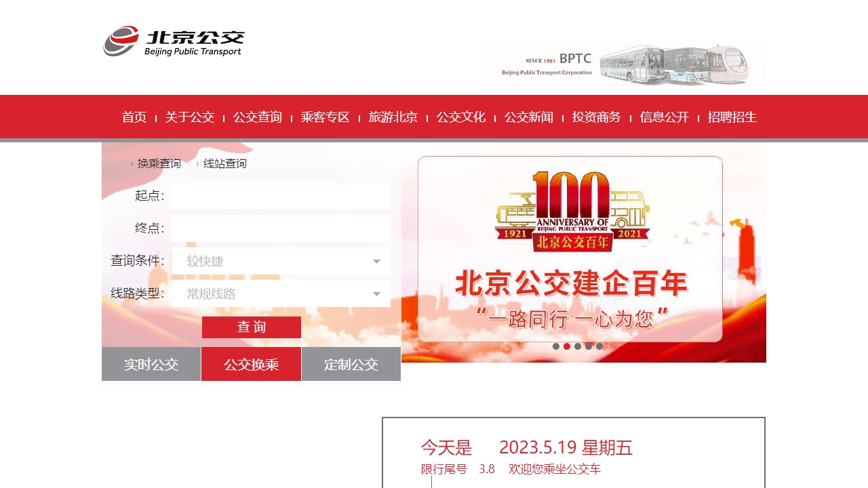This screenshot has height=488, width=868.
Task: Jump to the third carousel slide dot
Action: click(x=578, y=346)
